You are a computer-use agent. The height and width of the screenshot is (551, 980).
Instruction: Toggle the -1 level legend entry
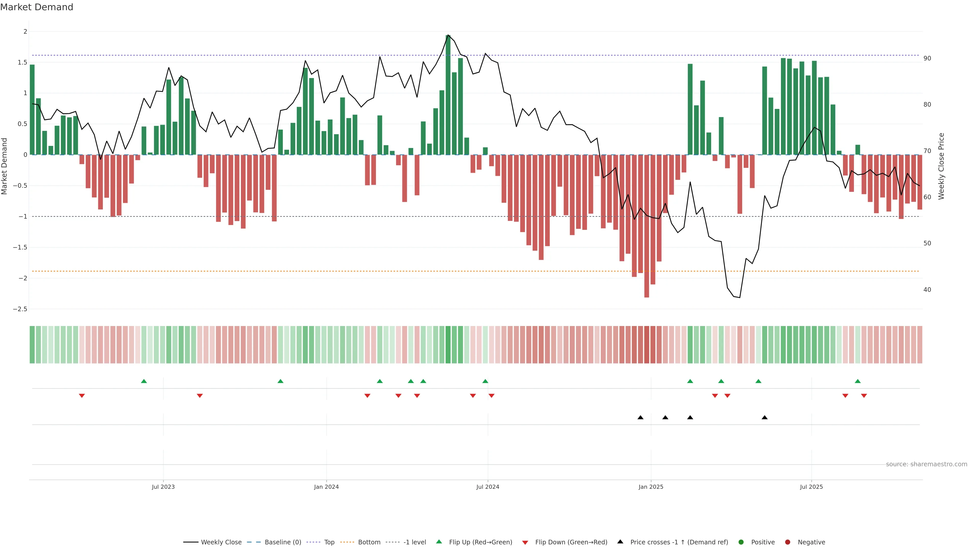(x=414, y=542)
